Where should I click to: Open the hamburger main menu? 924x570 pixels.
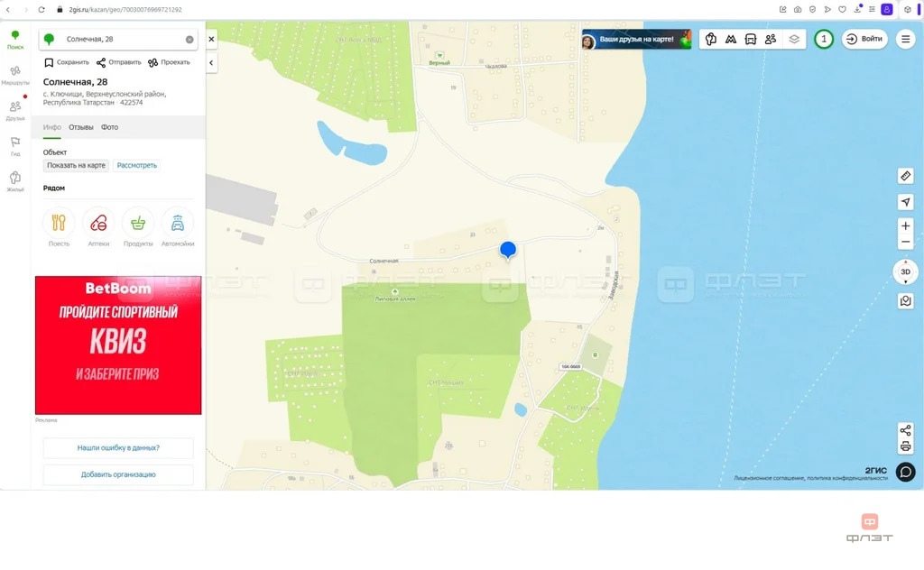click(905, 40)
